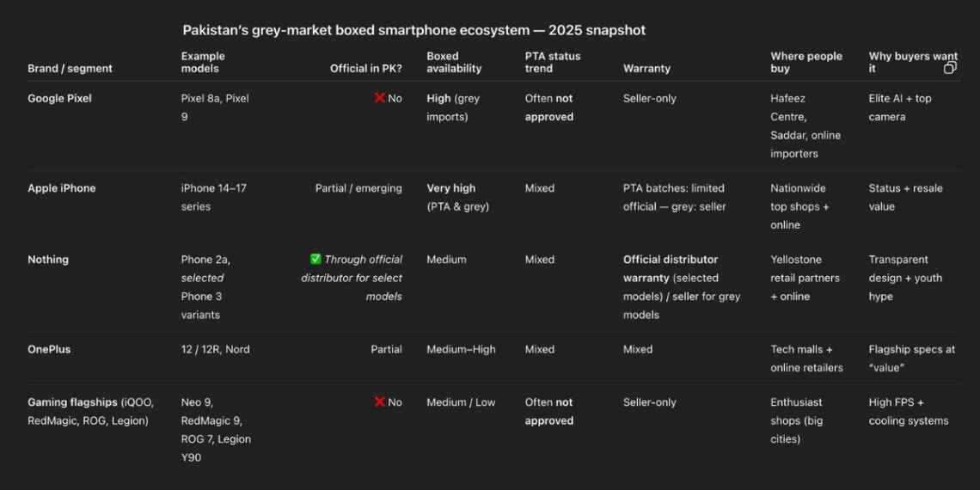Click 'Official distributor warranty' bold text
The width and height of the screenshot is (980, 490).
671,268
